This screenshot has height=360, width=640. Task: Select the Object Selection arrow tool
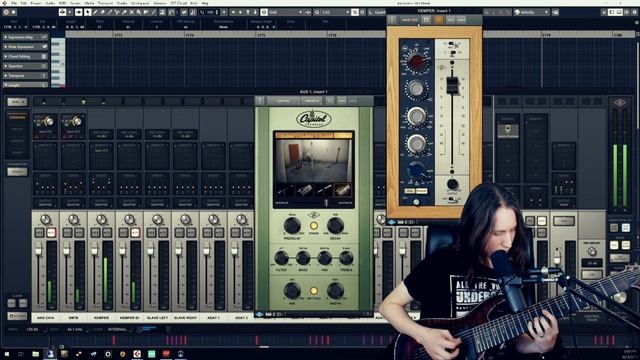click(x=88, y=12)
